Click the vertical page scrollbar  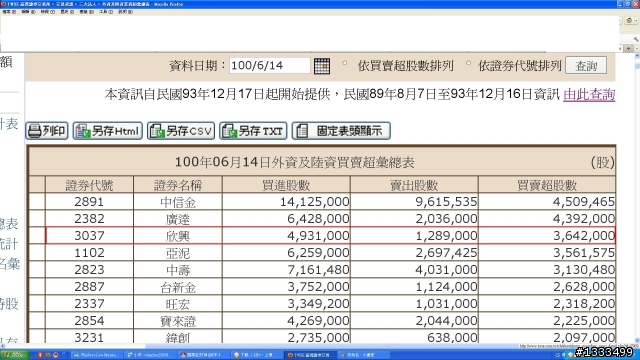pyautogui.click(x=637, y=198)
